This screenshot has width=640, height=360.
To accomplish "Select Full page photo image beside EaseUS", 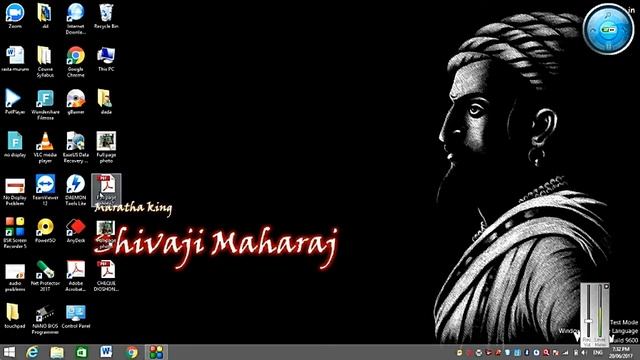I will click(106, 147).
